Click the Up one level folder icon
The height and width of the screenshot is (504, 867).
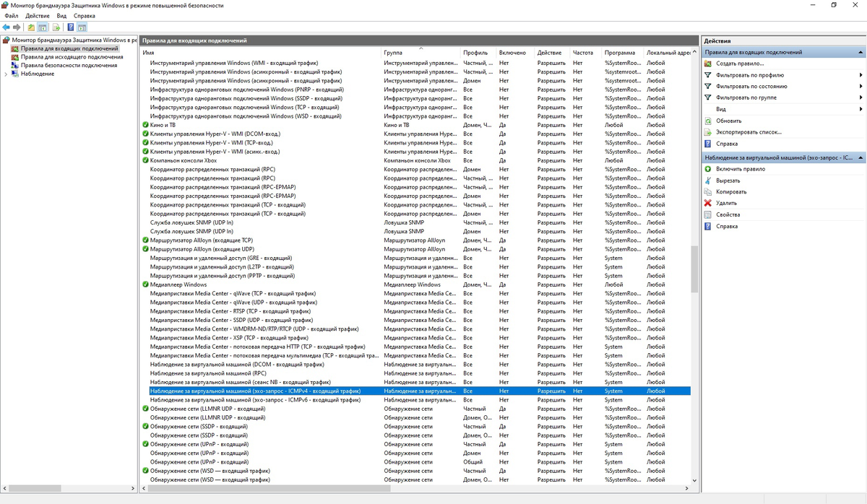tap(31, 27)
